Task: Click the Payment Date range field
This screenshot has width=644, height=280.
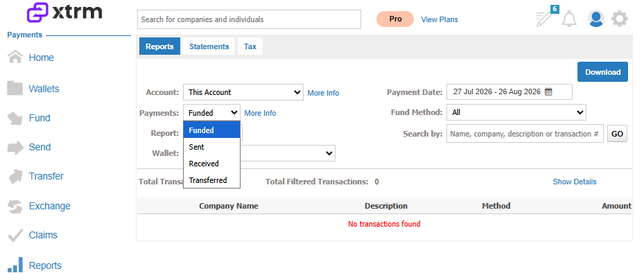Action: click(510, 92)
